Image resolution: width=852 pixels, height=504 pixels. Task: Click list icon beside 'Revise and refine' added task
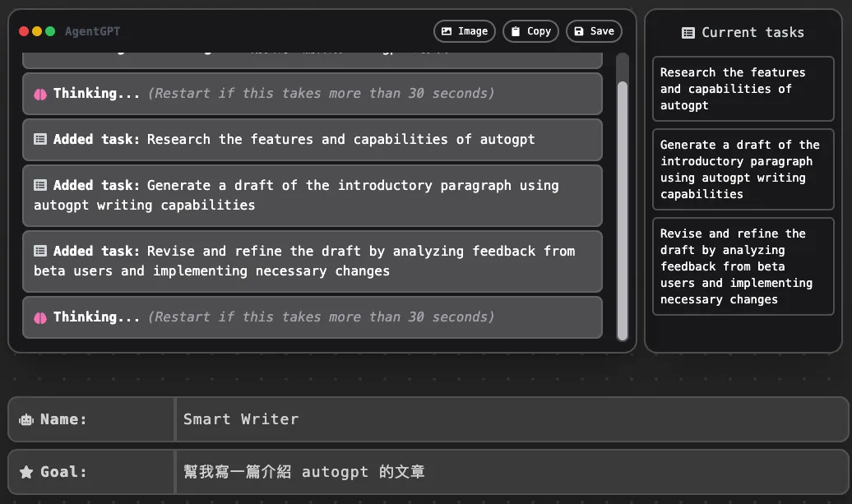[40, 251]
